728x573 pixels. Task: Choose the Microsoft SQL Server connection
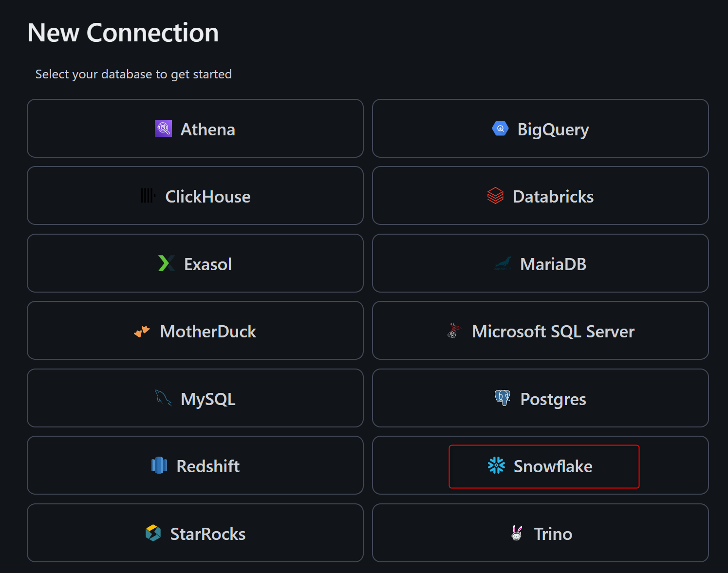pyautogui.click(x=540, y=331)
